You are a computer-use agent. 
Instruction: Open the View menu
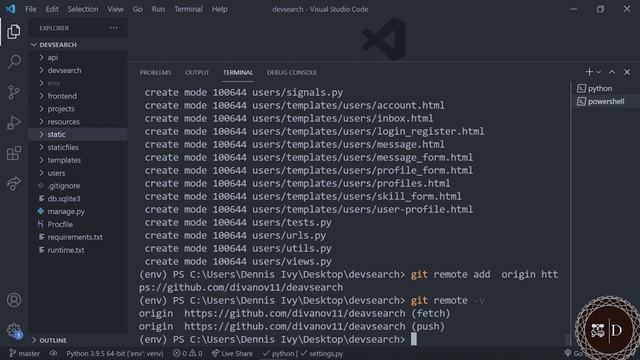pyautogui.click(x=116, y=9)
